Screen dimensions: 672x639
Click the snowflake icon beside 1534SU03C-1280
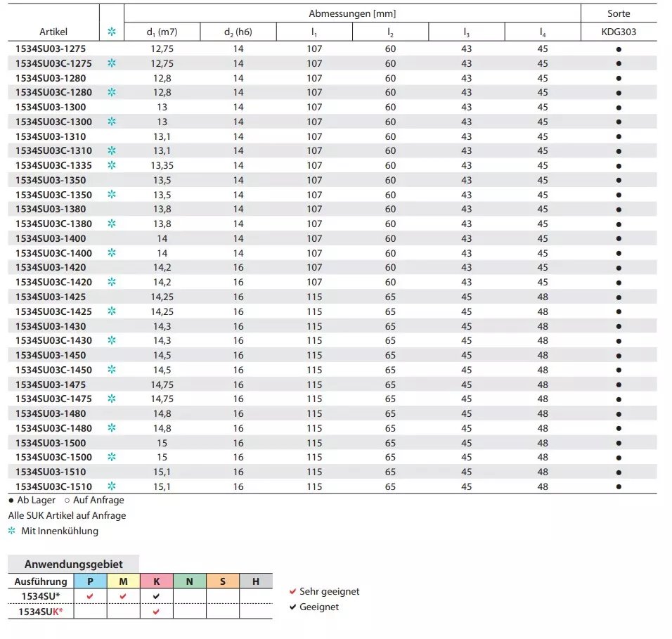coord(111,92)
